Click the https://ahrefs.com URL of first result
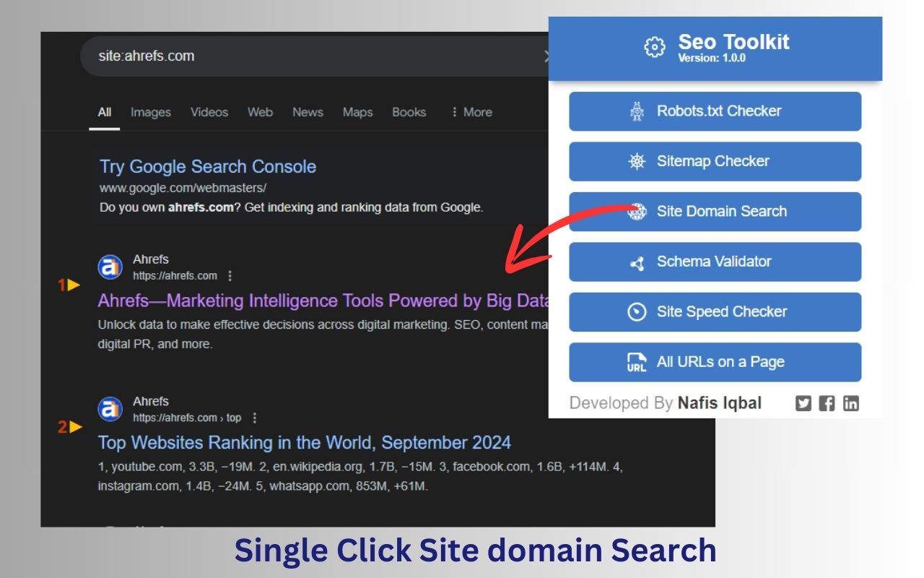 175,276
